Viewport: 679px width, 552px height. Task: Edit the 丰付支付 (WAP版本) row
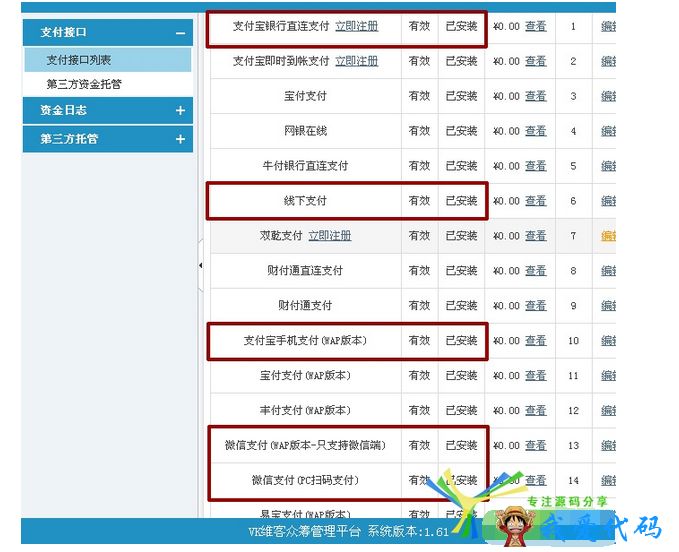[608, 410]
